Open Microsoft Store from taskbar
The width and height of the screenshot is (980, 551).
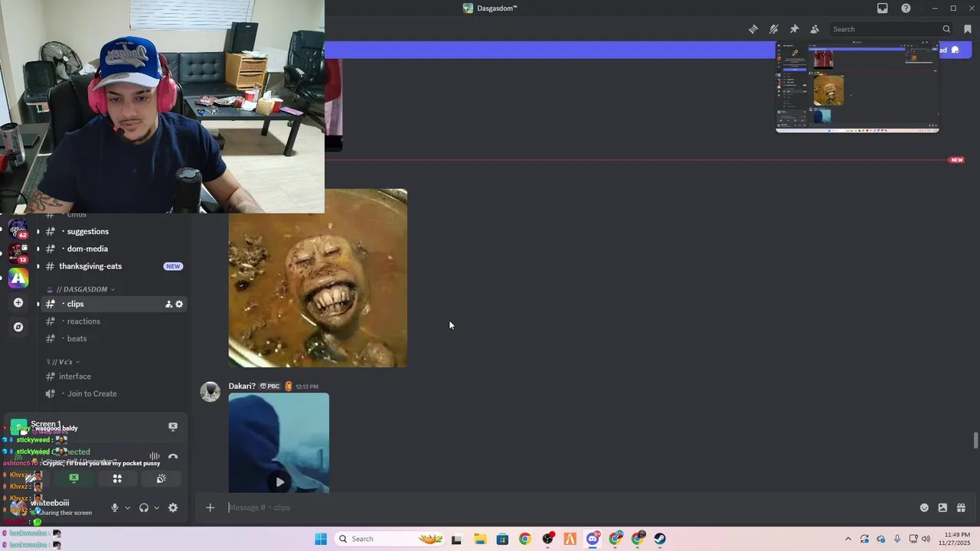[x=502, y=539]
